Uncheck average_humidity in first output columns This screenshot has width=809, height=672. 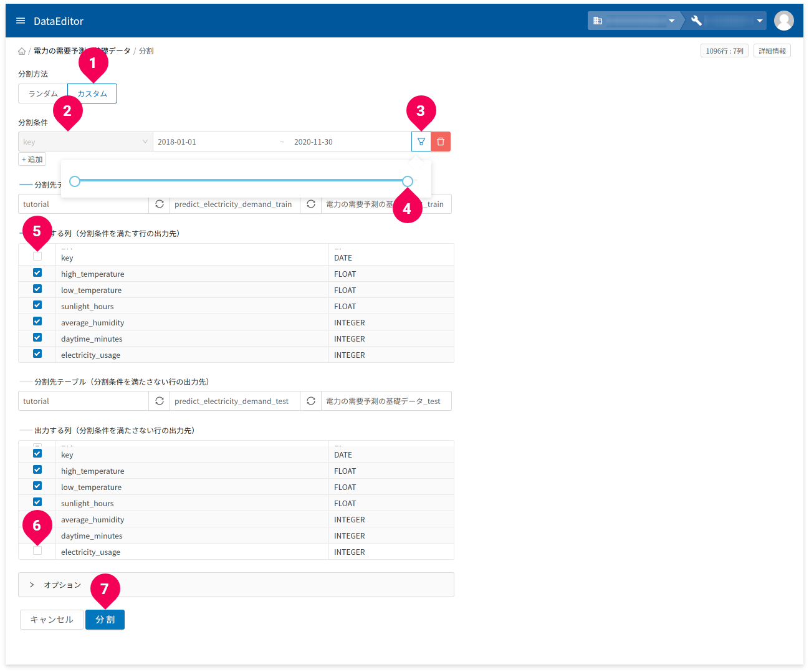tap(37, 322)
